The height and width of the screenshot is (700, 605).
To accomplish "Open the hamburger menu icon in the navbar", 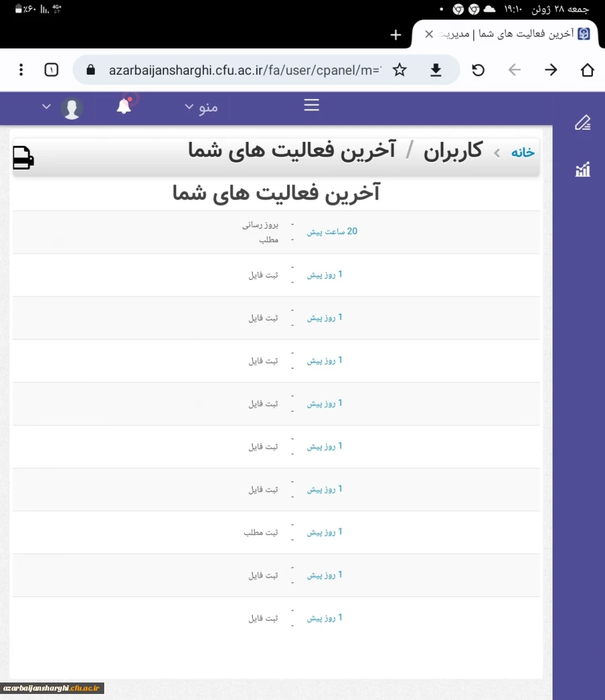I will click(x=311, y=105).
